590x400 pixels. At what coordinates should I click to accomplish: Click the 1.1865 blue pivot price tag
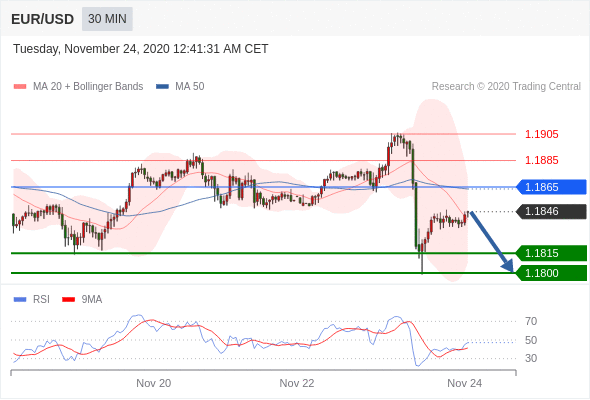click(x=551, y=187)
